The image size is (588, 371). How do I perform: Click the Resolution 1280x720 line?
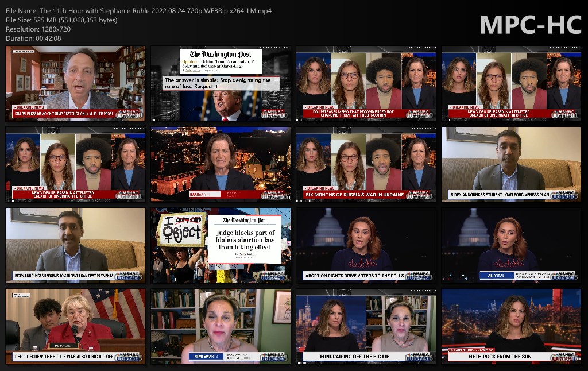point(38,29)
